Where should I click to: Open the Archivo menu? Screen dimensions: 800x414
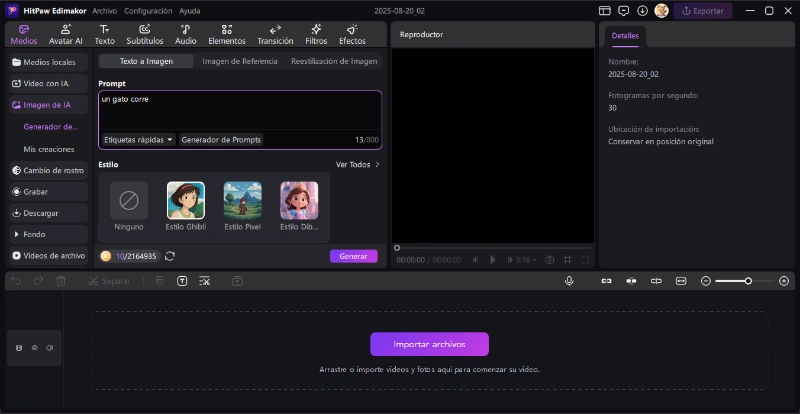[104, 11]
